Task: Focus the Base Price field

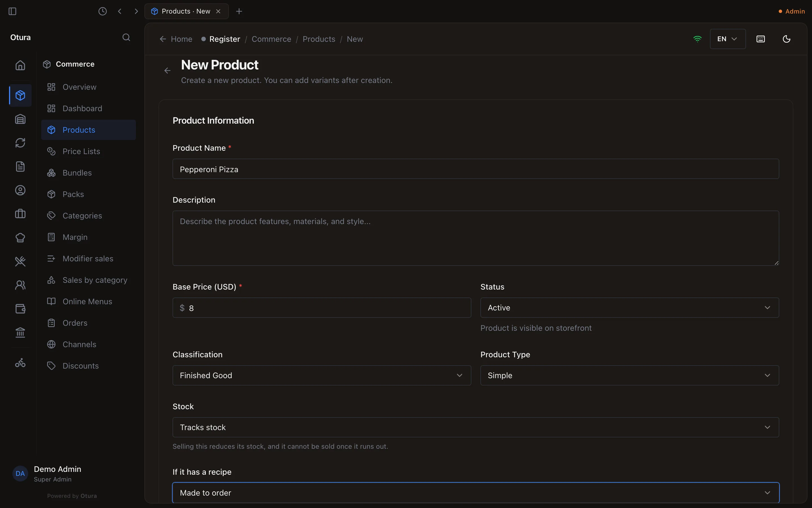Action: [x=322, y=308]
